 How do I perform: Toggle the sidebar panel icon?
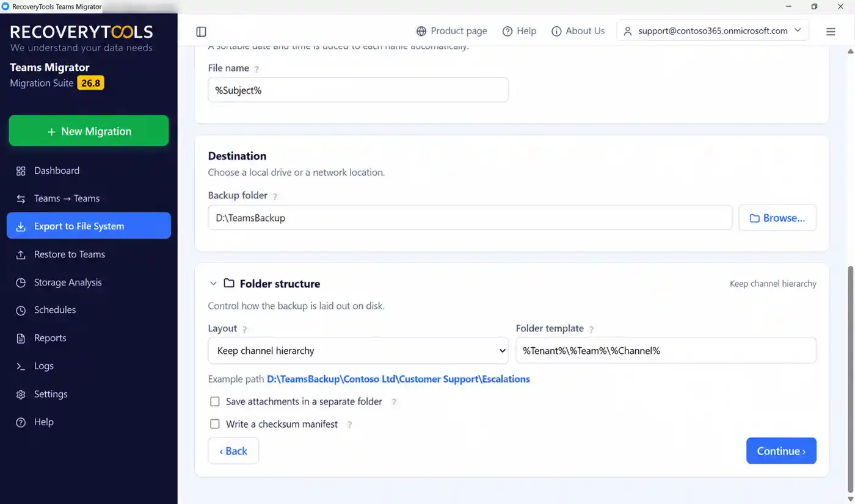click(201, 31)
